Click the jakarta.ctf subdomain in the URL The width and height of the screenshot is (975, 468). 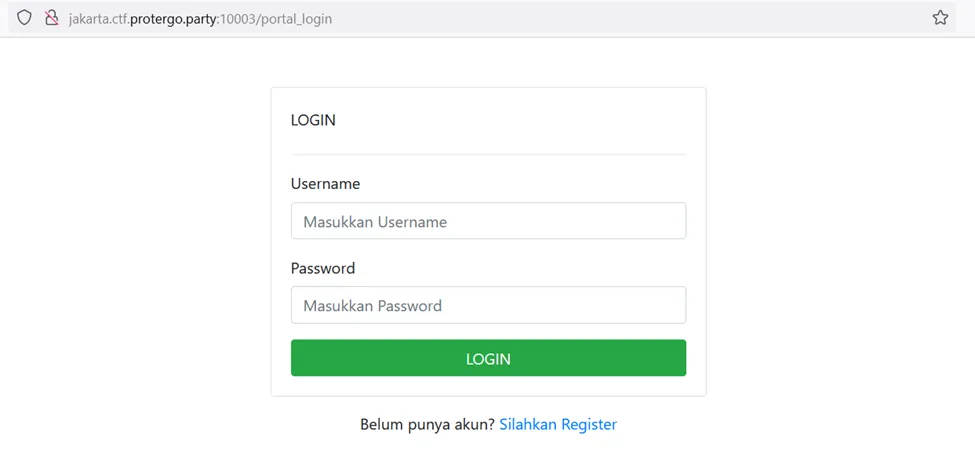(x=97, y=18)
